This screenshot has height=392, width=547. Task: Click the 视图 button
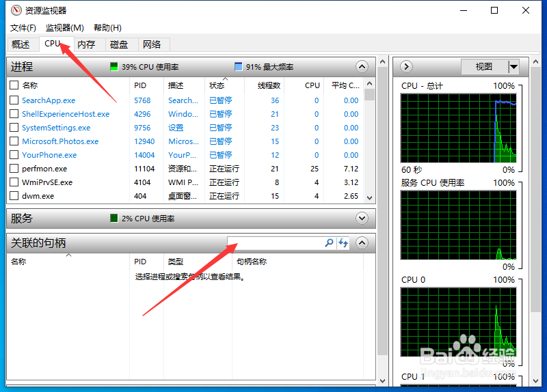pyautogui.click(x=484, y=66)
